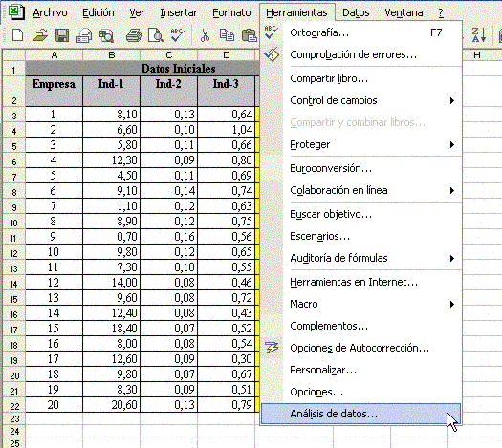This screenshot has height=448, width=502.
Task: Open Print Preview via the magnifier page icon
Action: click(x=156, y=34)
